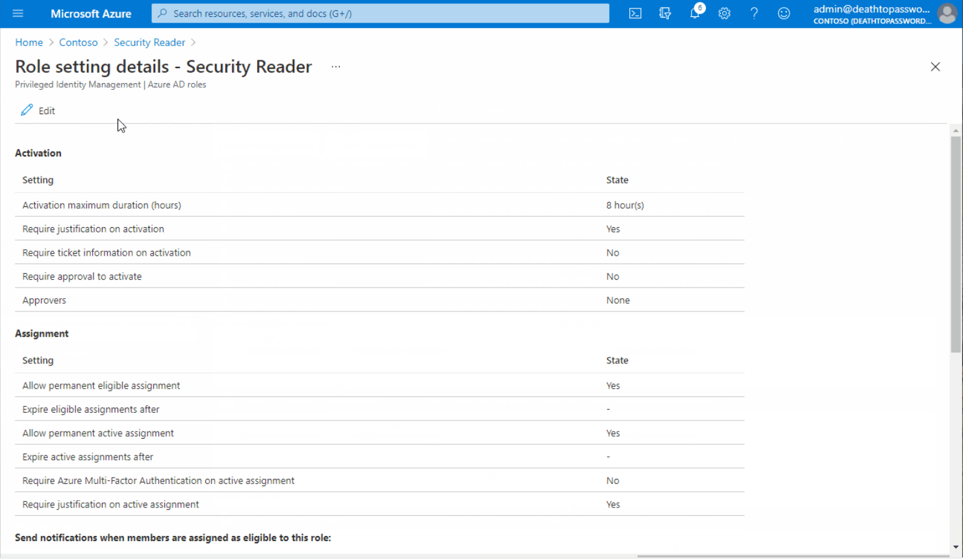Open the Directories and subscriptions filter
Screen dimensions: 963x560
point(665,14)
